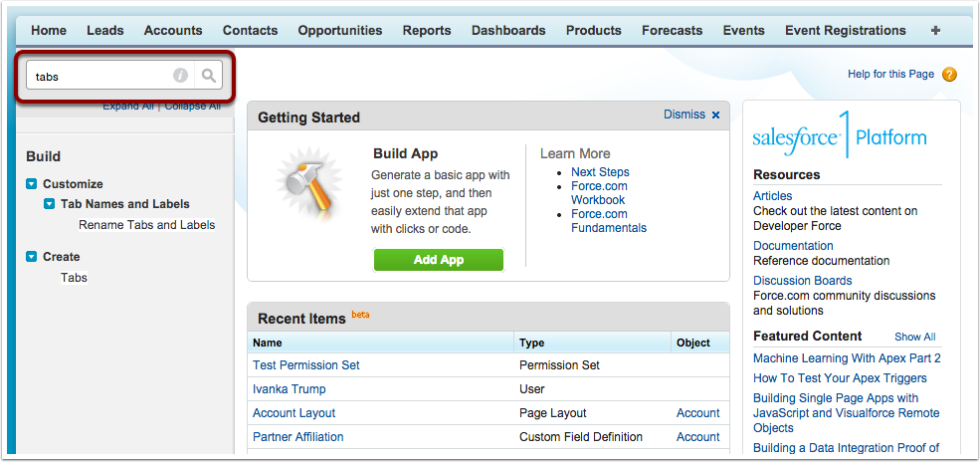Open Machine Learning With Apex Part 2

point(847,358)
